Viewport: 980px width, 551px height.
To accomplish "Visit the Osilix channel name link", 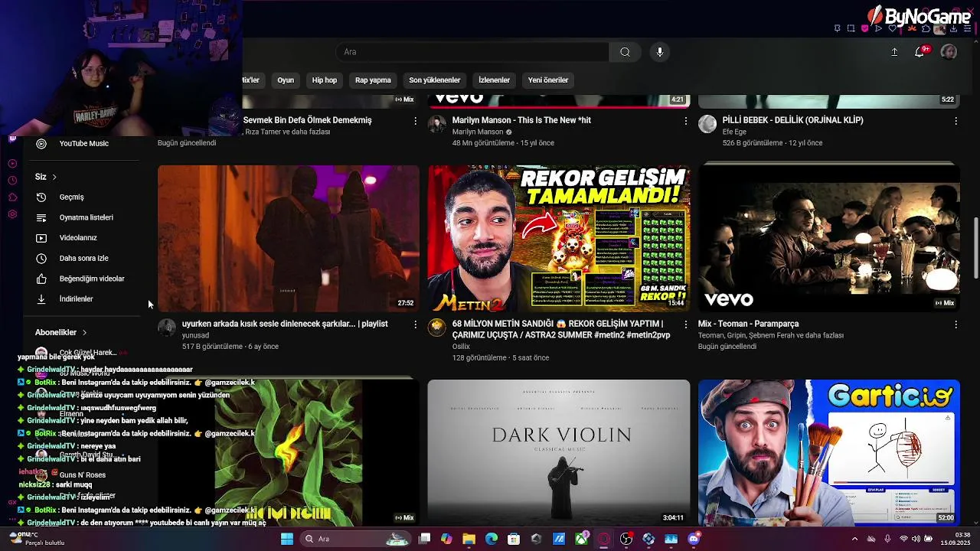I will click(461, 347).
